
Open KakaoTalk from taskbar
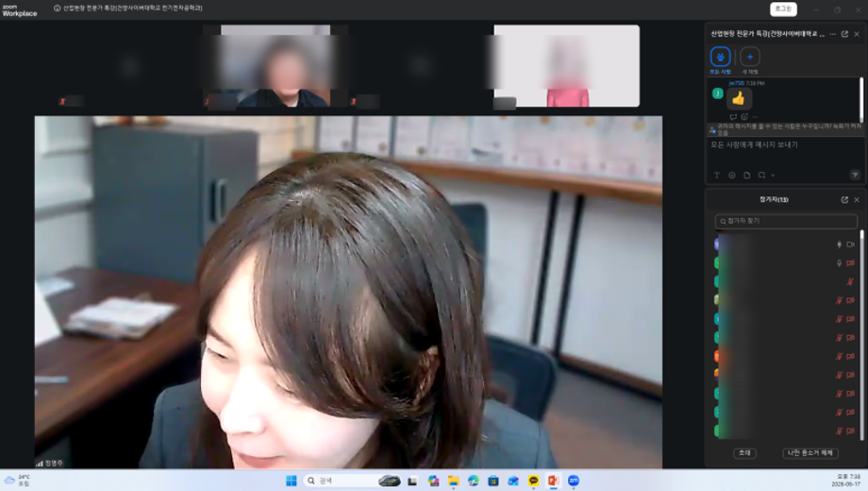pos(534,481)
